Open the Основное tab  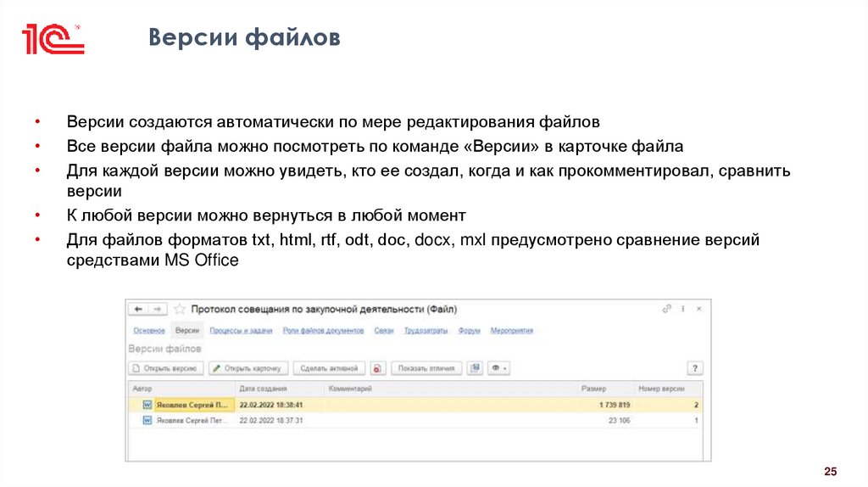pyautogui.click(x=149, y=330)
